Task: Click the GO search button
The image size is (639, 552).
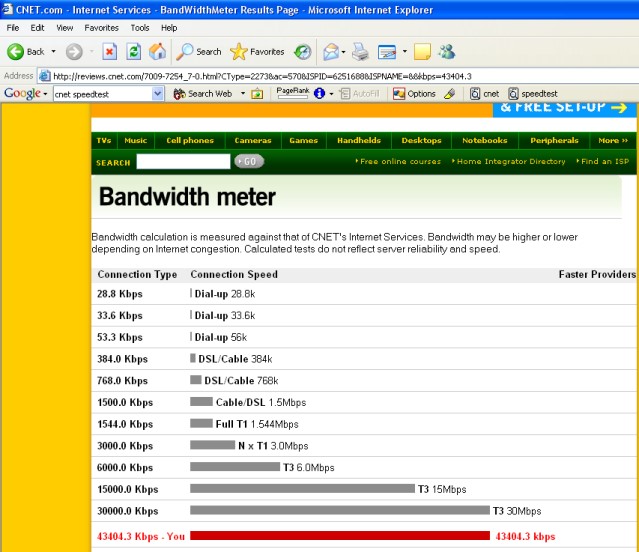Action: [249, 162]
